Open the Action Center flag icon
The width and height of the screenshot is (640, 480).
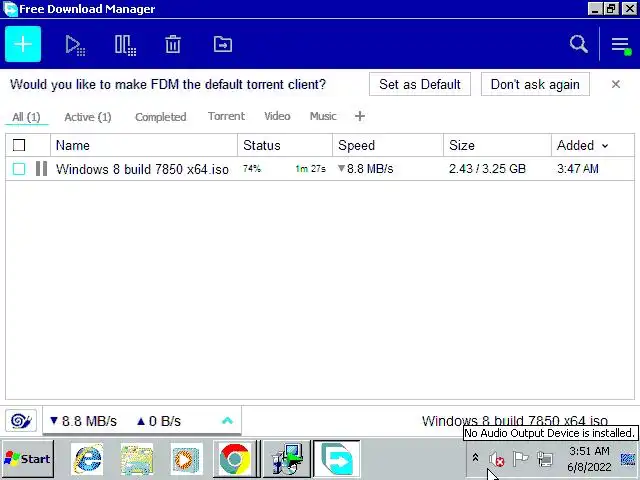click(520, 459)
